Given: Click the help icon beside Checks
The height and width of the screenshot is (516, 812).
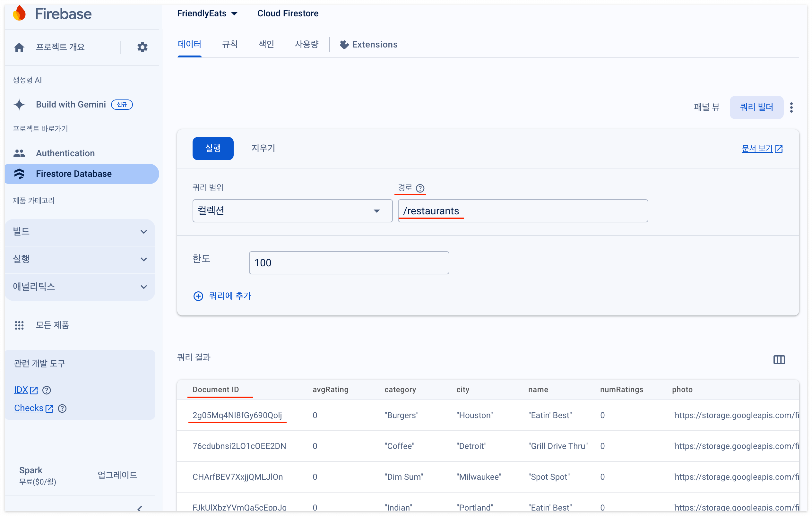Looking at the screenshot, I should click(62, 408).
